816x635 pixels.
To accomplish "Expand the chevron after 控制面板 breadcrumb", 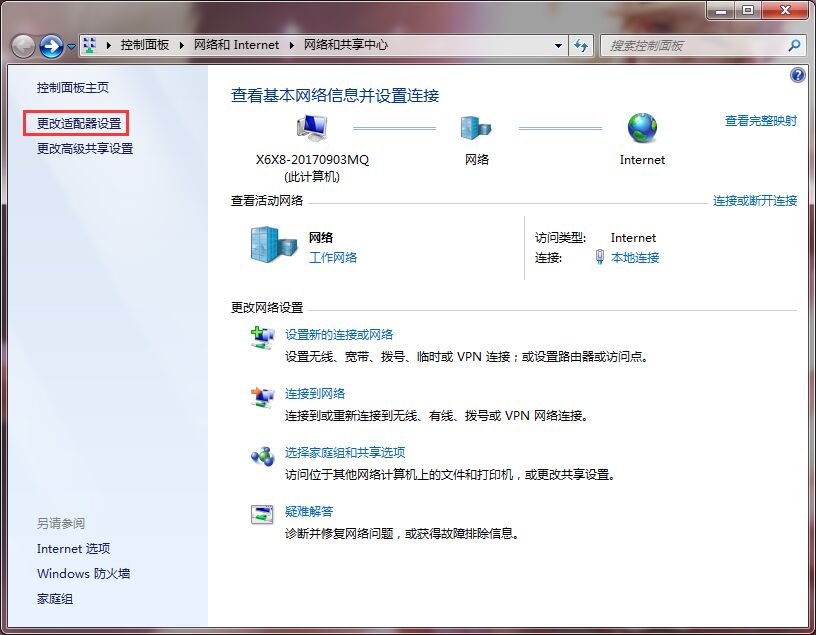I will [x=181, y=45].
